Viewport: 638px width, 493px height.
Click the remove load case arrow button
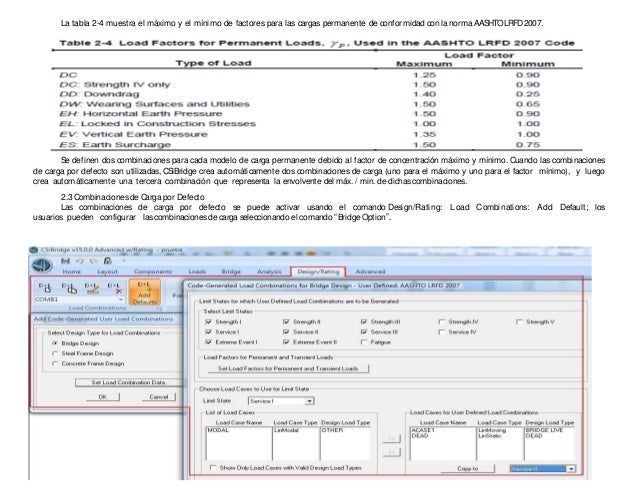tap(391, 452)
